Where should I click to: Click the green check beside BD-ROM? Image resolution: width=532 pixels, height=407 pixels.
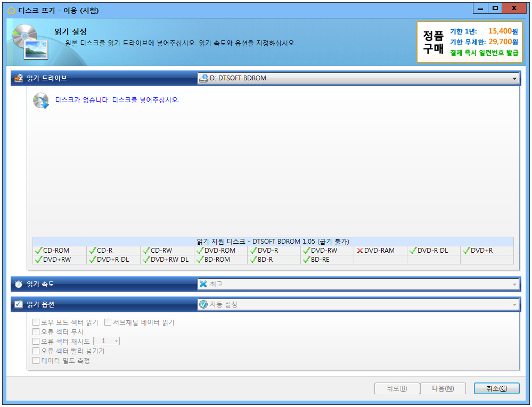[x=200, y=260]
